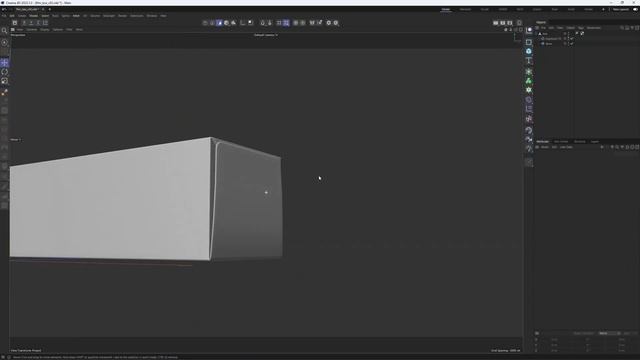Open the purple field objects icon
Image resolution: width=640 pixels, height=360 pixels.
coord(529,109)
